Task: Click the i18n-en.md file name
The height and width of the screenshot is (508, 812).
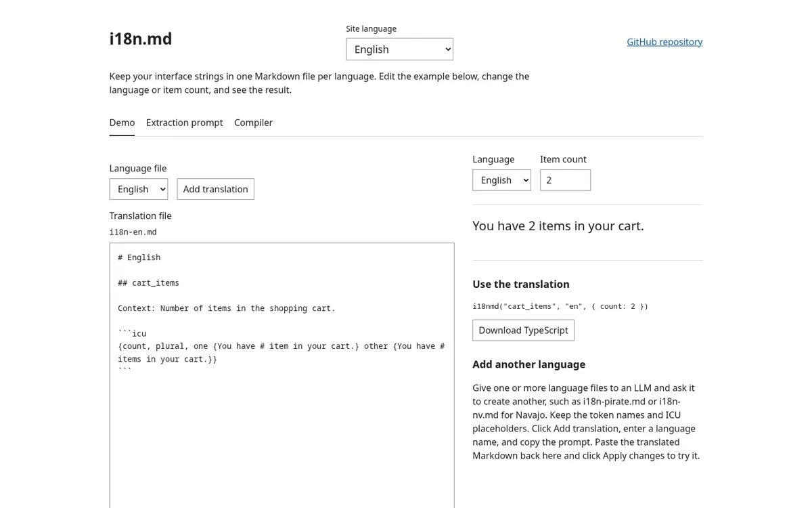Action: [x=133, y=232]
